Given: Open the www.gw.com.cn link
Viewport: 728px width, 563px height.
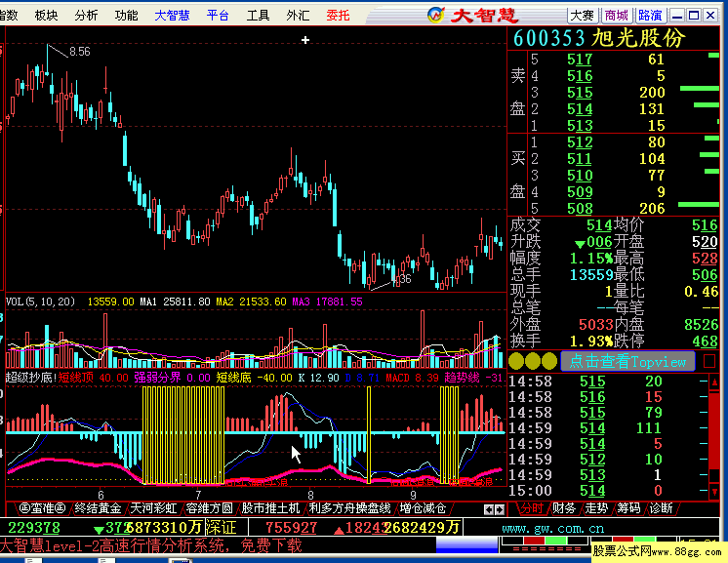Looking at the screenshot, I should pyautogui.click(x=553, y=528).
